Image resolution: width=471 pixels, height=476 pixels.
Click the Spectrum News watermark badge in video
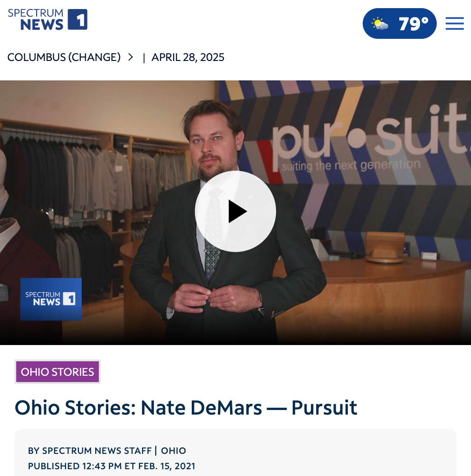(x=51, y=299)
